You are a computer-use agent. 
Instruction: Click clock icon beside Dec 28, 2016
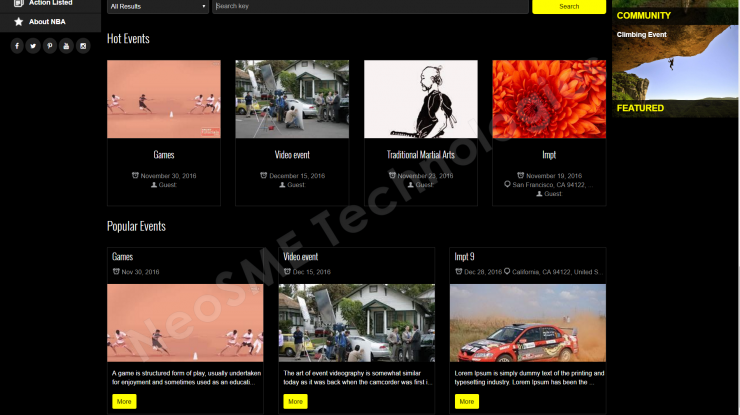coord(458,271)
